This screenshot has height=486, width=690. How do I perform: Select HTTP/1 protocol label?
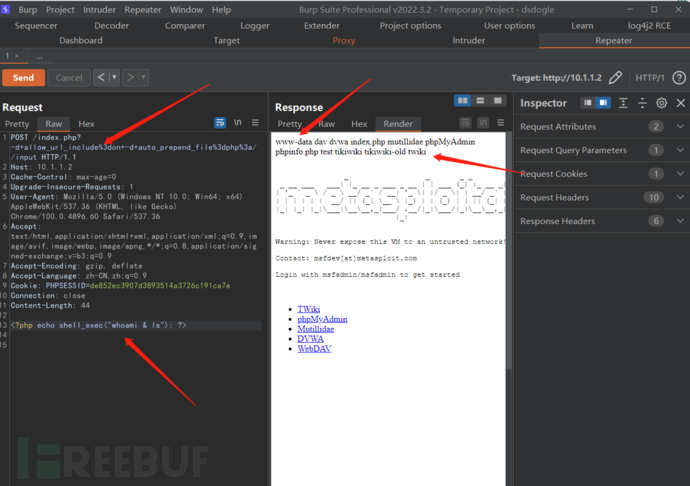pyautogui.click(x=650, y=78)
